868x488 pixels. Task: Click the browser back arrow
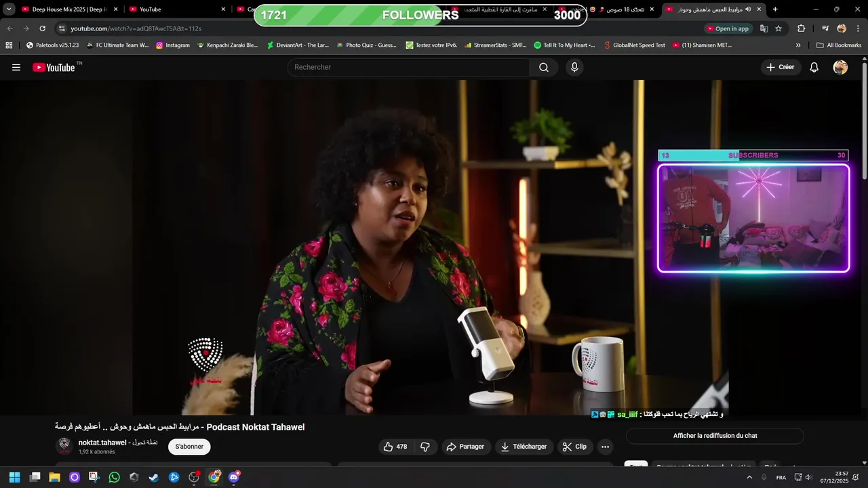(9, 28)
